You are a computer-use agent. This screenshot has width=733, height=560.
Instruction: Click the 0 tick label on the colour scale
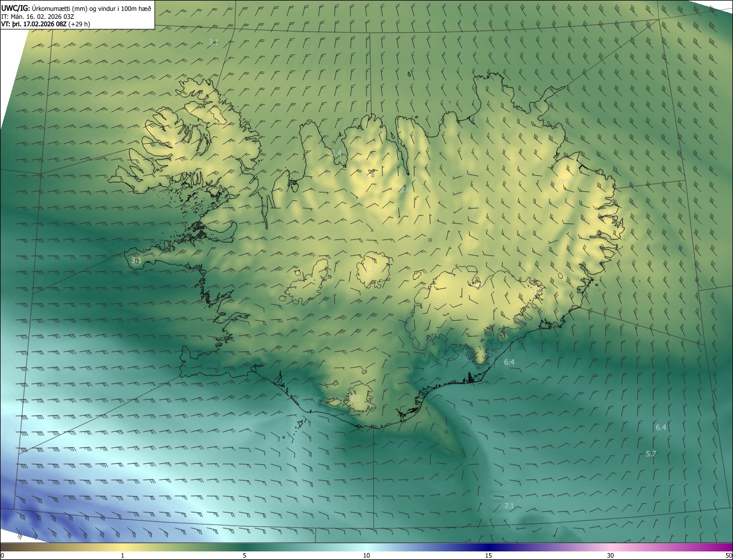(x=2, y=555)
